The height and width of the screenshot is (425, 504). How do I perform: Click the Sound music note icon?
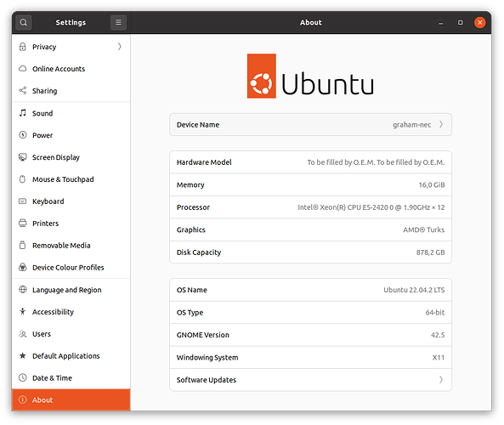[22, 113]
